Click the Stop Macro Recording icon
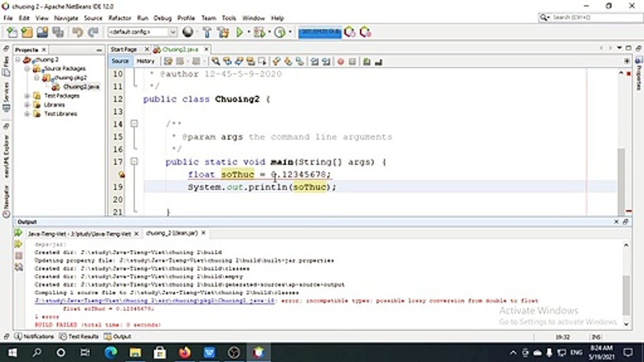Viewport: 644px width, 362px height. (x=352, y=61)
